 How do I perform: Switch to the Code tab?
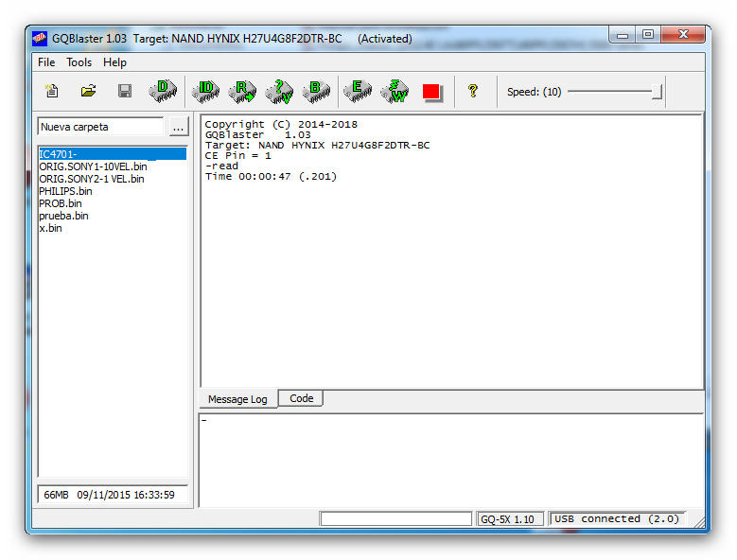301,398
